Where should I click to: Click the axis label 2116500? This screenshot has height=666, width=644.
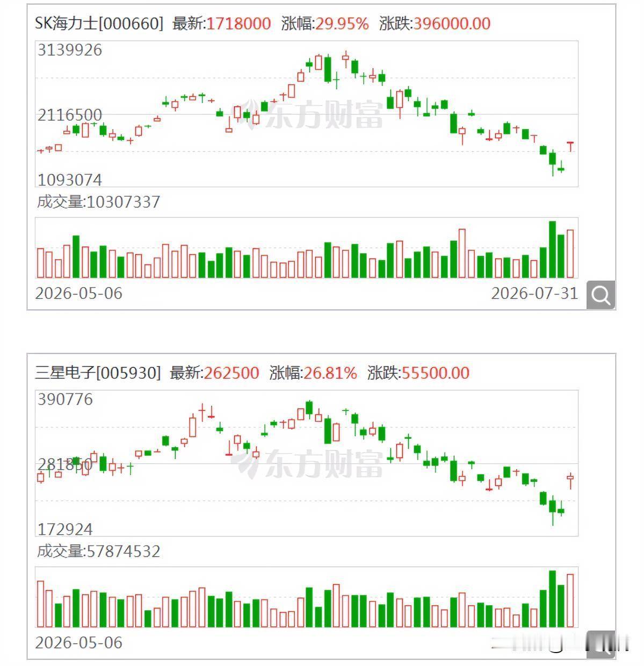[70, 114]
